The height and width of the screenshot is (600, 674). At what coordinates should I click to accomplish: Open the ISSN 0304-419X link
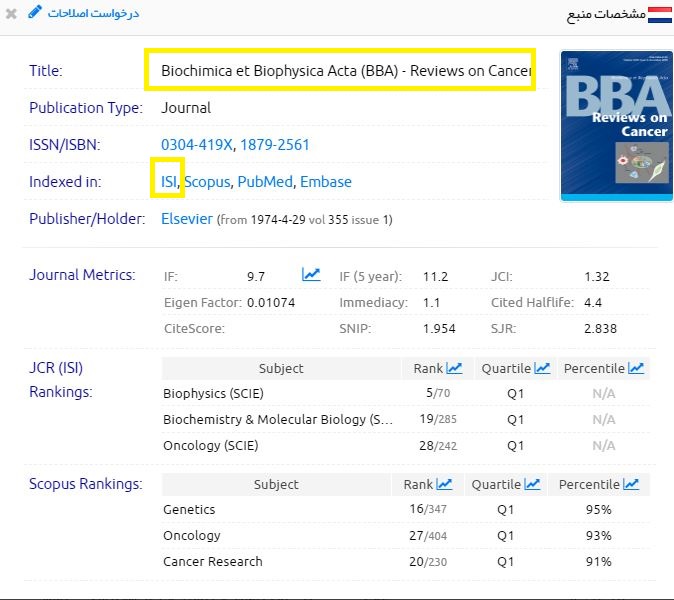pyautogui.click(x=197, y=145)
